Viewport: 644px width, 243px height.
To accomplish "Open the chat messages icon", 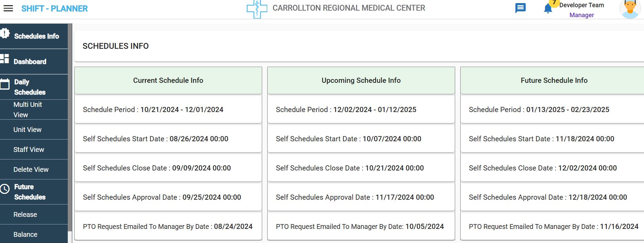I will [520, 8].
